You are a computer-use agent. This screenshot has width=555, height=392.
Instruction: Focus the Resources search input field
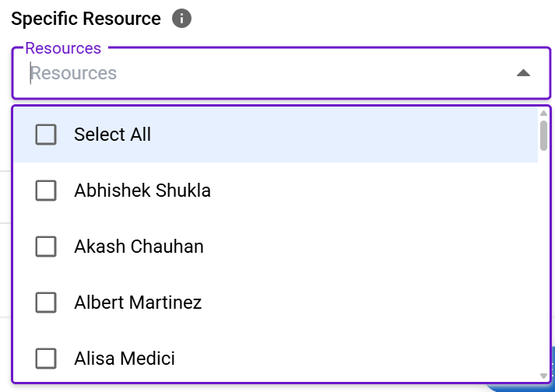265,73
